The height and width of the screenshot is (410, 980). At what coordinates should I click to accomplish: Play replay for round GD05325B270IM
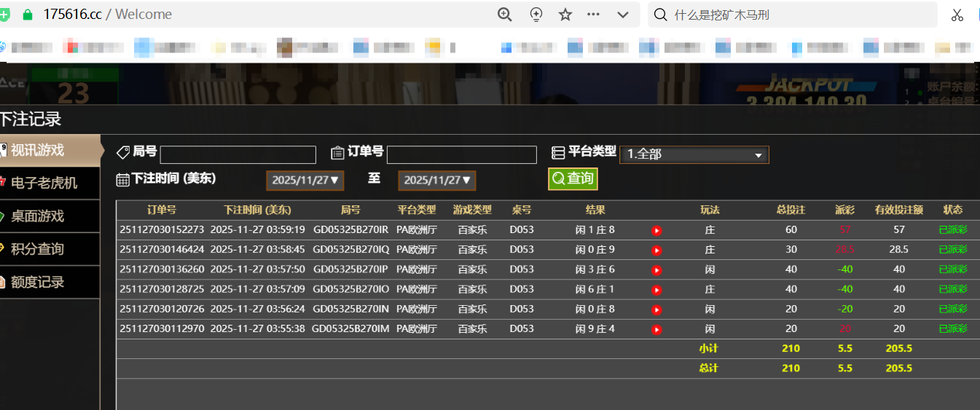click(656, 329)
